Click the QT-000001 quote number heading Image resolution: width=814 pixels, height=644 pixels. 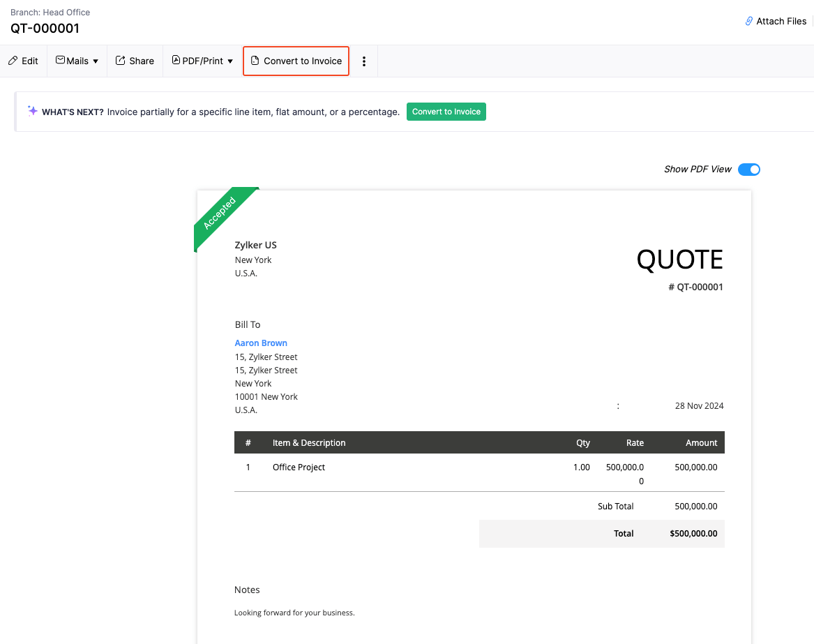pos(44,29)
